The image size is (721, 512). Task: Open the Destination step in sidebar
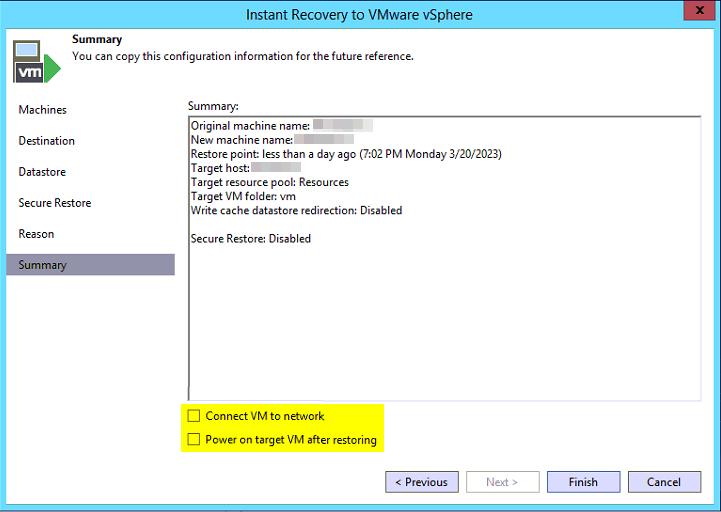(47, 141)
